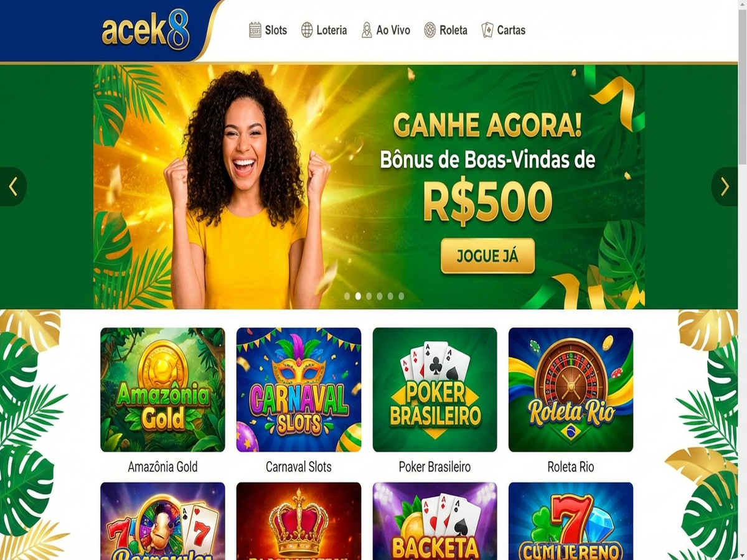747x560 pixels.
Task: Show previous banner with left arrow
Action: click(13, 187)
